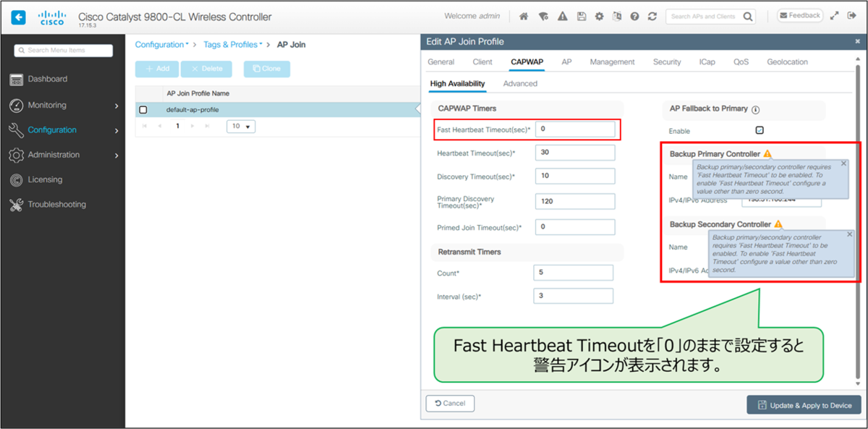Click the Backup Secondary Controller warning icon
868x429 pixels.
pos(778,224)
